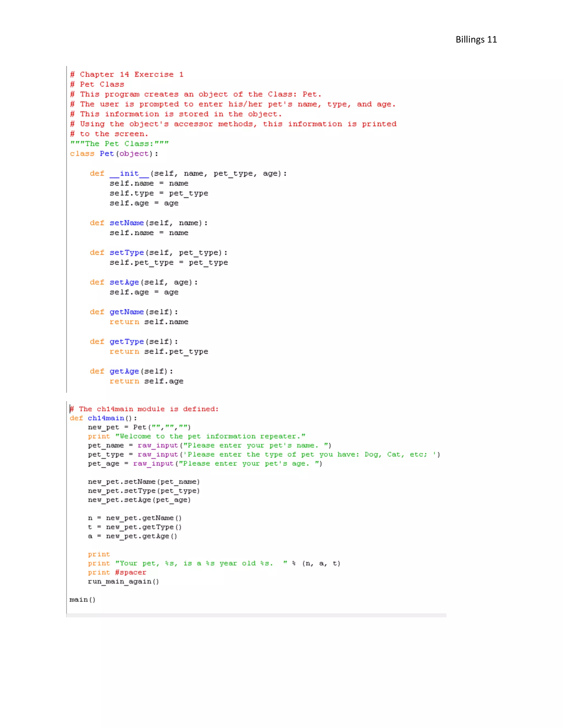Click the text cursor before 'The ch14main module' comment
563x728 pixels.
tap(70, 409)
